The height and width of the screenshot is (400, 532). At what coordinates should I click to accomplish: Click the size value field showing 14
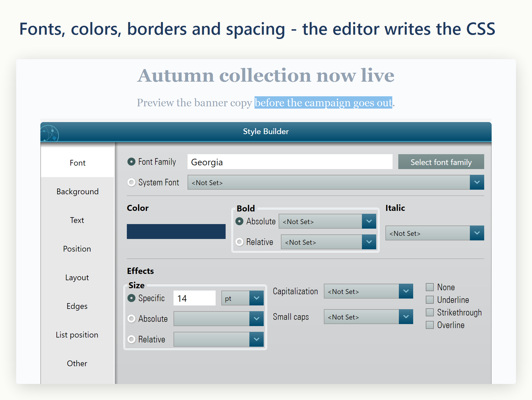(x=195, y=298)
